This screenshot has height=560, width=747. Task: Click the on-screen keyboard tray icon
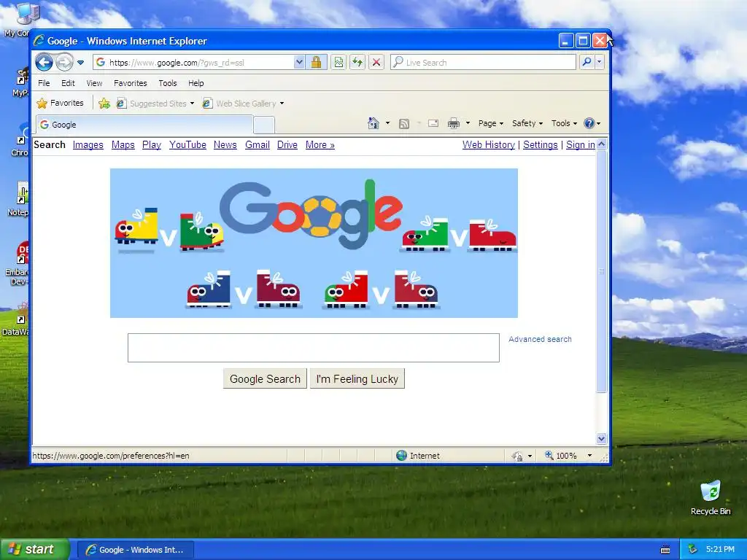coord(665,550)
